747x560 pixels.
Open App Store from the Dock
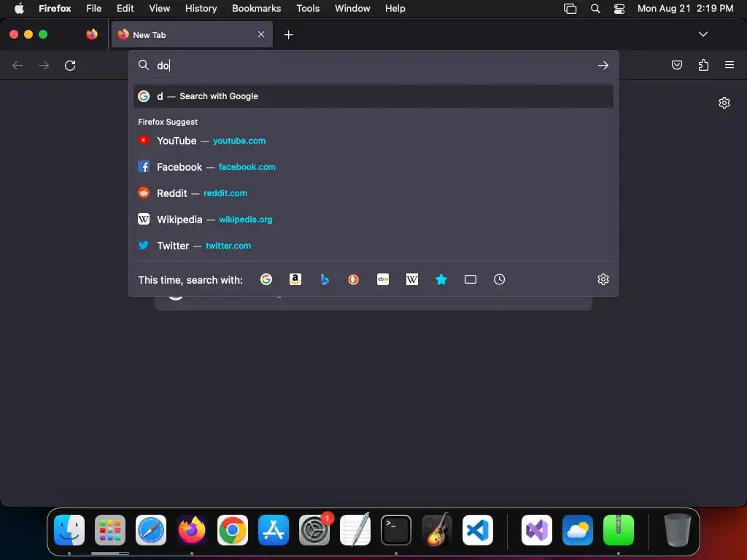pyautogui.click(x=274, y=530)
